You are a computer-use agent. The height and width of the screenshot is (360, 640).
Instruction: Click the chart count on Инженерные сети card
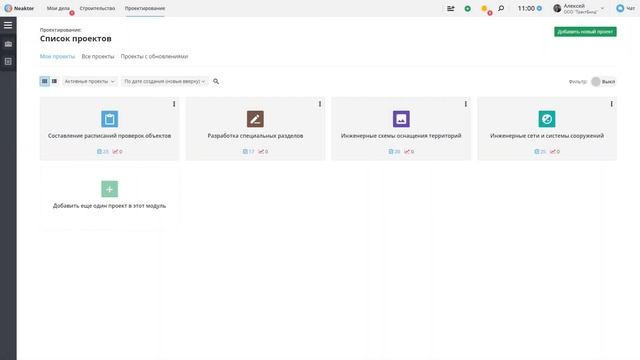click(x=555, y=151)
